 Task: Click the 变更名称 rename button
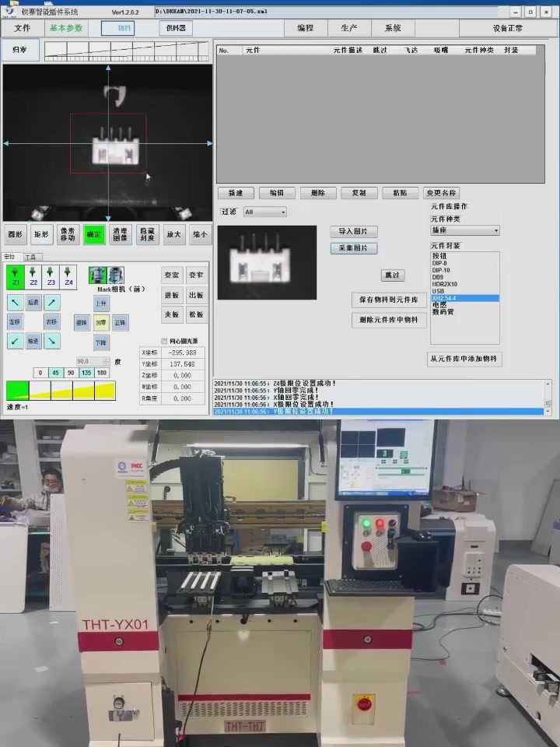441,193
